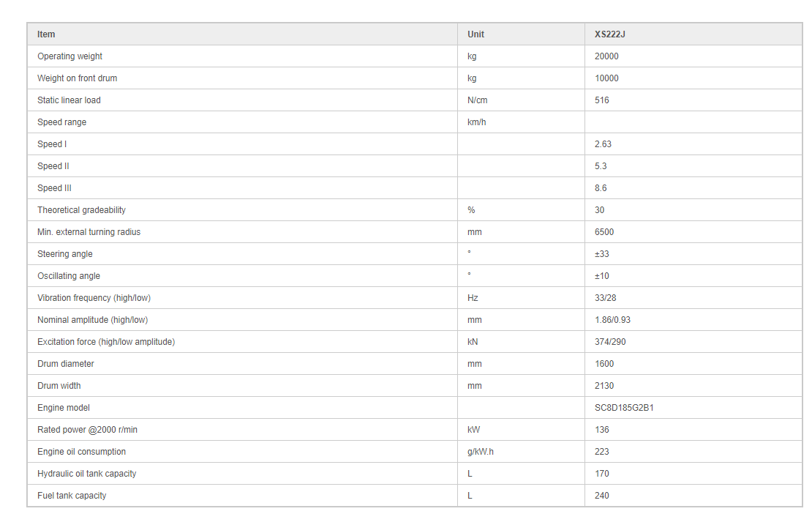Click the Nominal amplitude 1.86/0.93 value

click(613, 320)
